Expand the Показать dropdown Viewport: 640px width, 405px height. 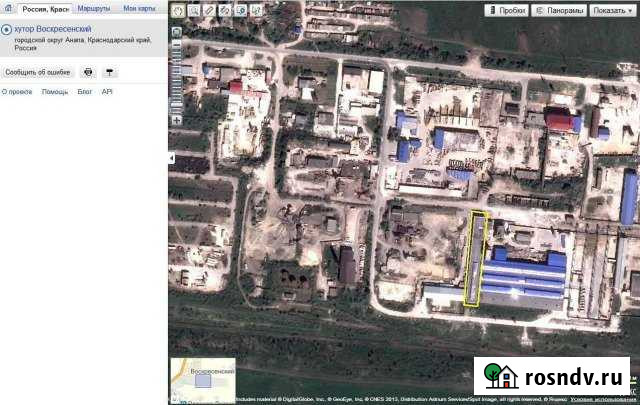(612, 10)
